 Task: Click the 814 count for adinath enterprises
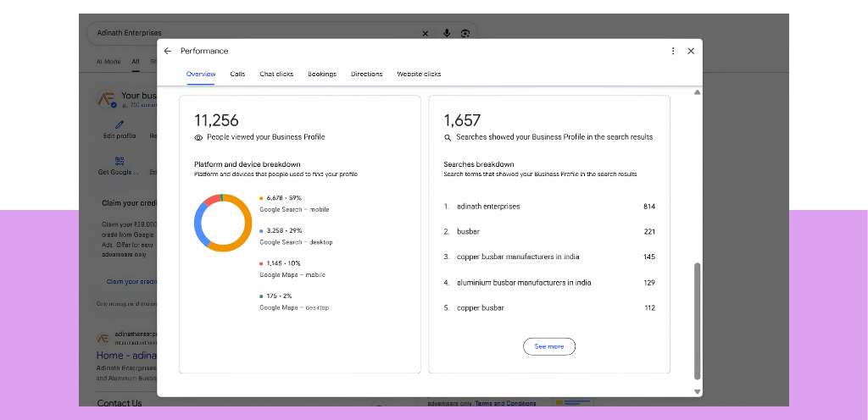[649, 207]
